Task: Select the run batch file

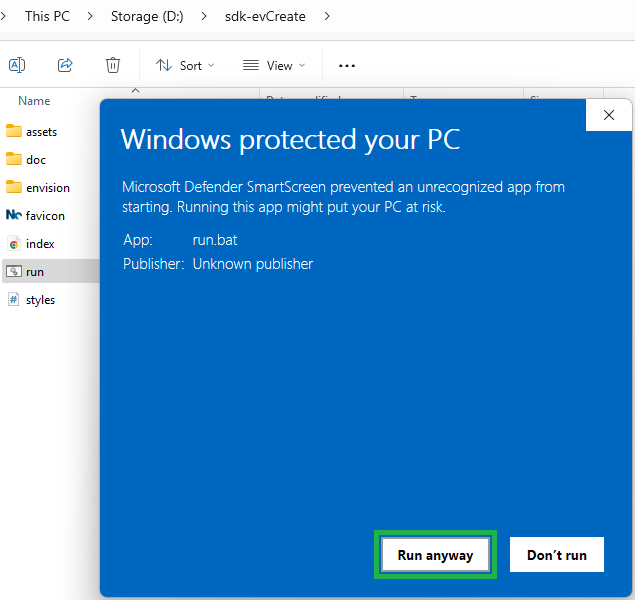Action: click(x=35, y=272)
